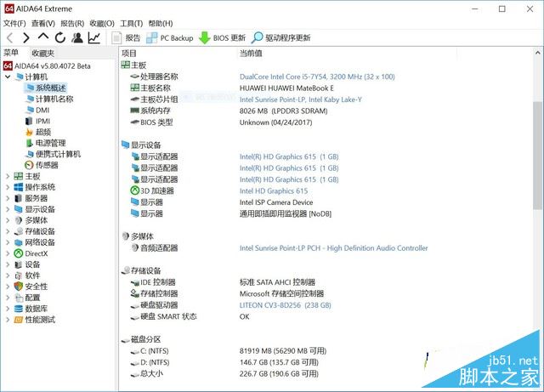Open the 报告(R) menu
The image size is (544, 392).
pyautogui.click(x=72, y=23)
